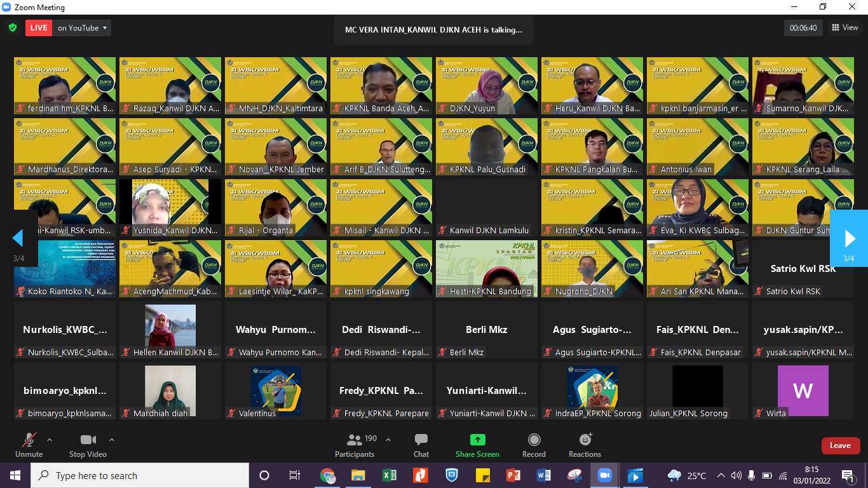Click the green encryption shield icon
This screenshot has width=868, height=488.
click(x=13, y=28)
